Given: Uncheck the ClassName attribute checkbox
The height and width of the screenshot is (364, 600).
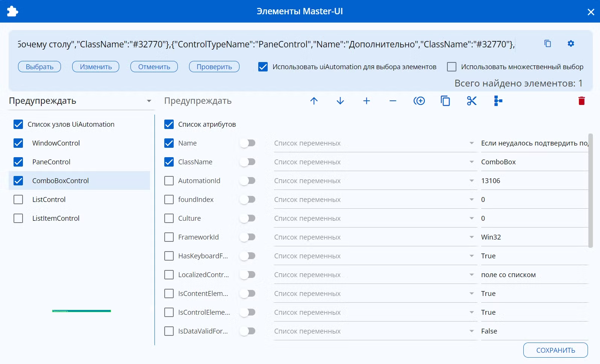Looking at the screenshot, I should (x=169, y=162).
